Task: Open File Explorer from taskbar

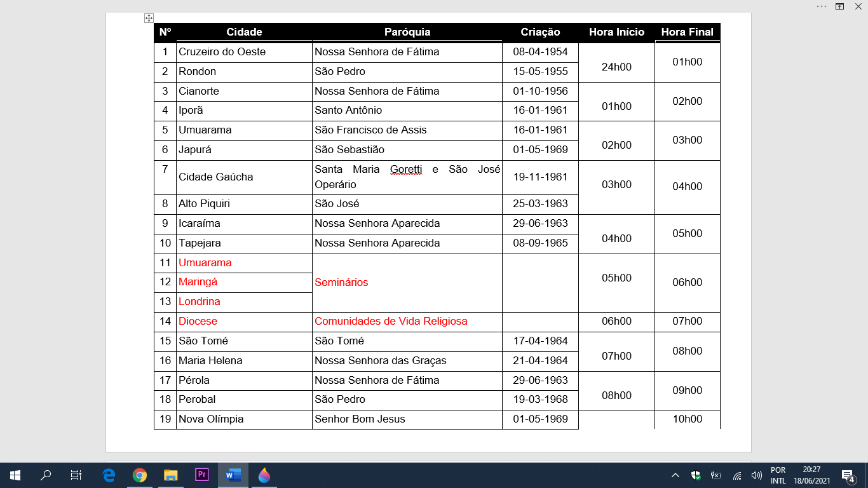Action: coord(171,475)
